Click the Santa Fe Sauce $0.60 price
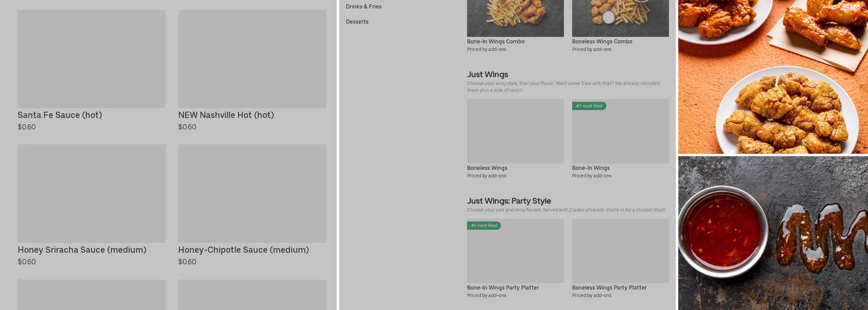 pyautogui.click(x=27, y=127)
